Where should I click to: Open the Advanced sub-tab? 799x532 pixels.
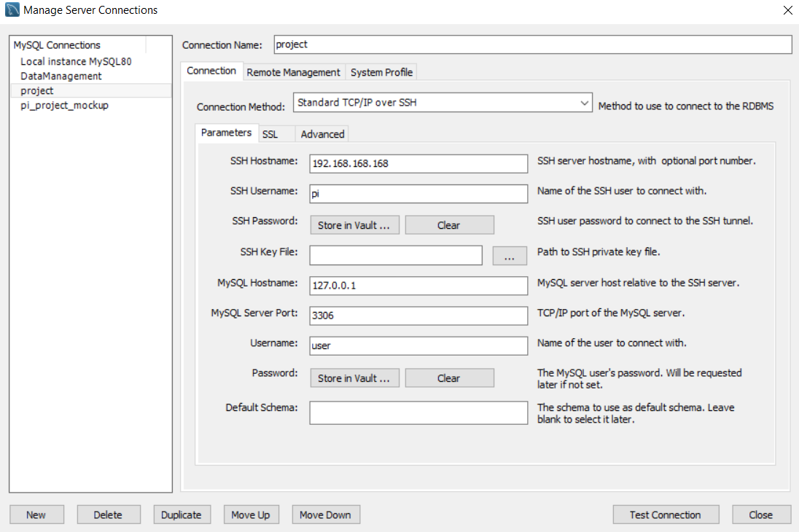[x=322, y=134]
